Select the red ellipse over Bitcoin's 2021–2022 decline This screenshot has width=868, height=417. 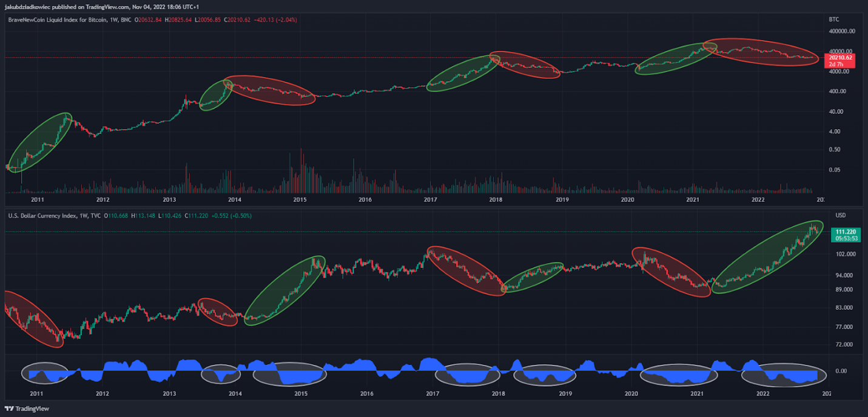tap(761, 52)
